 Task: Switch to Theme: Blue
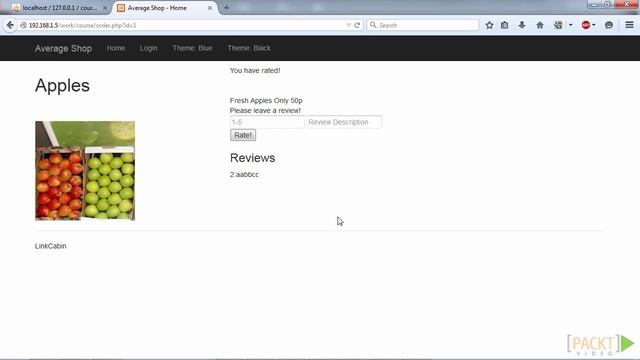click(192, 48)
